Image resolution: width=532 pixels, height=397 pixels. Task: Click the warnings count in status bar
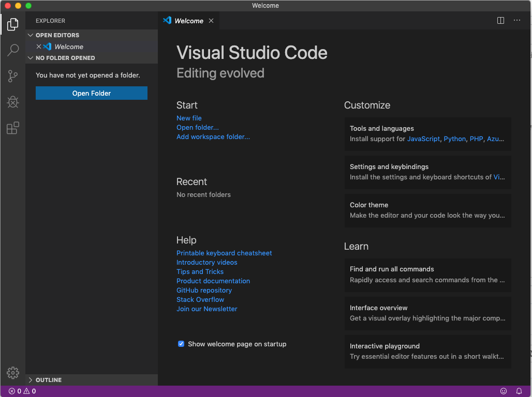point(29,391)
